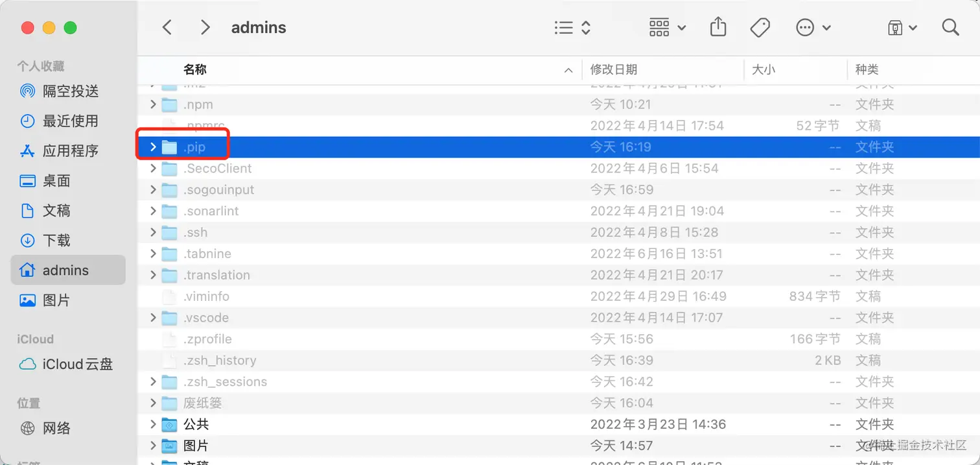The width and height of the screenshot is (980, 465).
Task: Click the .tabnine folder icon
Action: 169,254
